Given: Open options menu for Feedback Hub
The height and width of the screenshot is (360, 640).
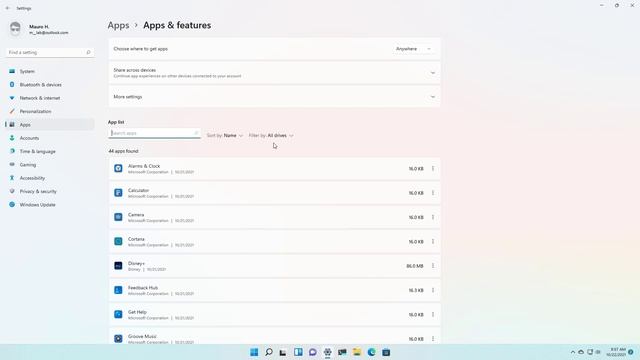Looking at the screenshot, I should 433,290.
